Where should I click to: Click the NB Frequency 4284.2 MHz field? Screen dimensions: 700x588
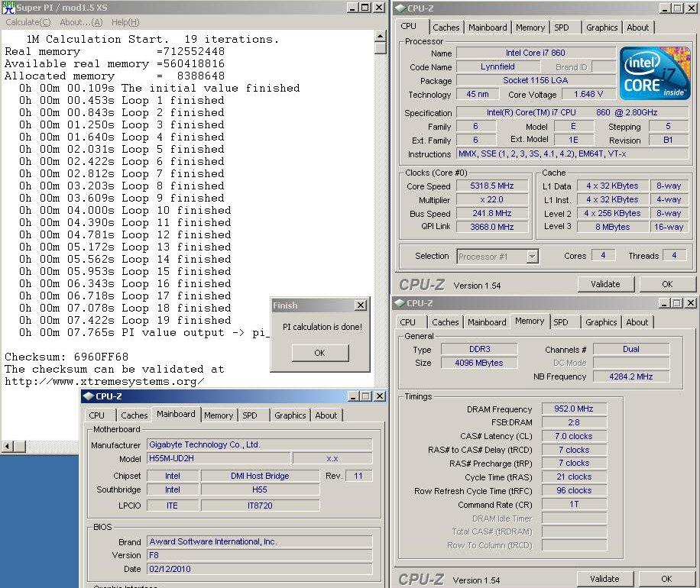tap(630, 376)
